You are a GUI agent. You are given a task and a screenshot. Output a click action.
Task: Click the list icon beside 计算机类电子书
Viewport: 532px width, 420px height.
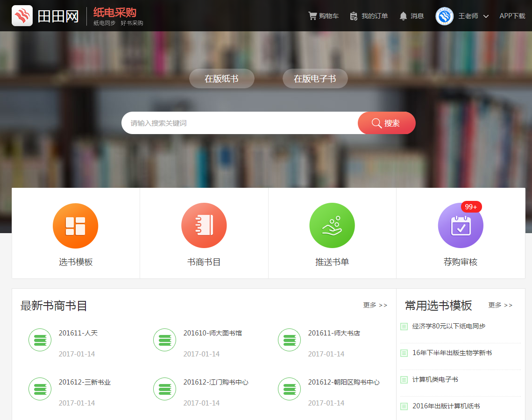pos(404,380)
